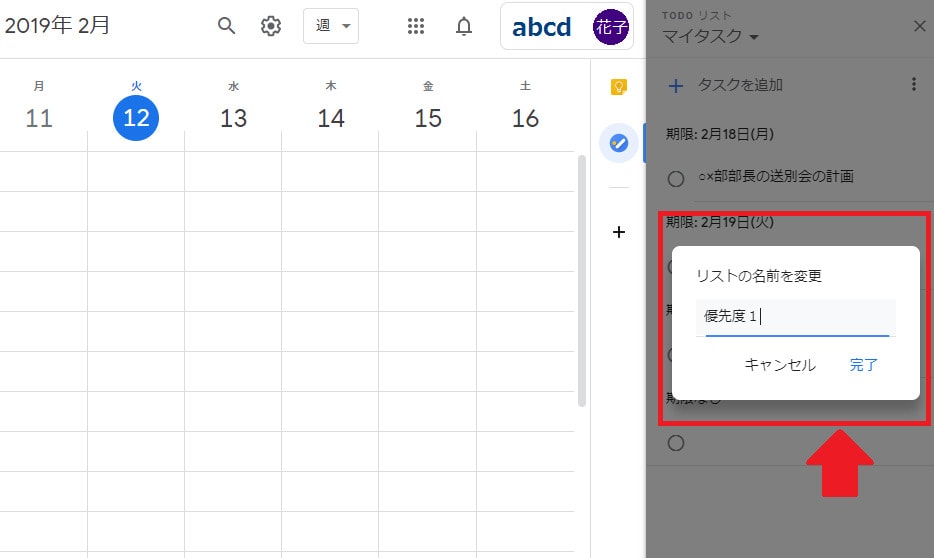The width and height of the screenshot is (934, 558).
Task: Select the Tasks side panel icon
Action: [x=619, y=144]
